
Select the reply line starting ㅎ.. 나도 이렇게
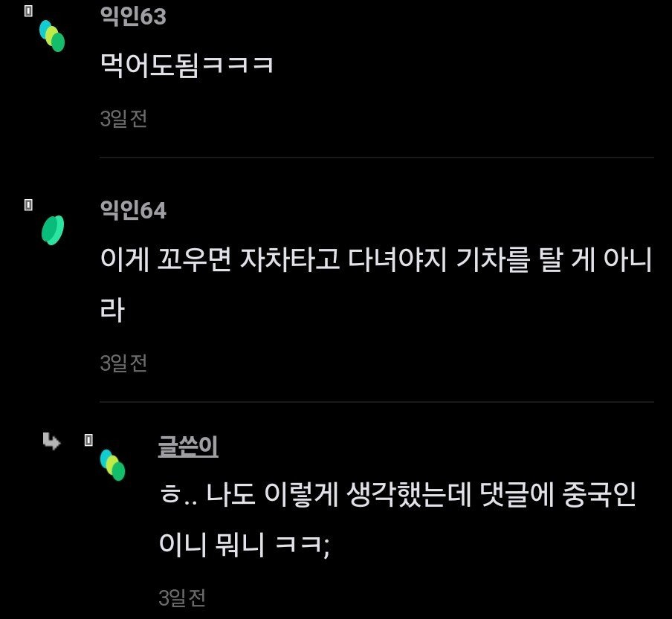click(x=397, y=495)
